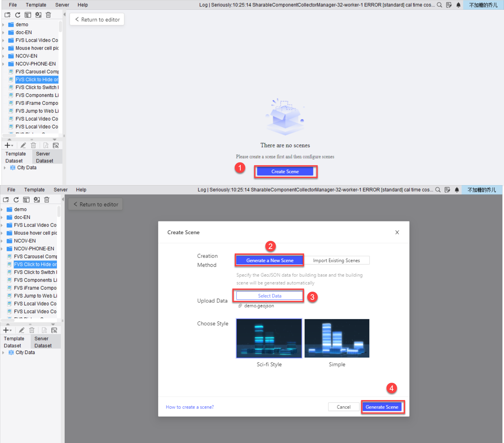Click Select Data to upload GeoJSON

(x=269, y=296)
